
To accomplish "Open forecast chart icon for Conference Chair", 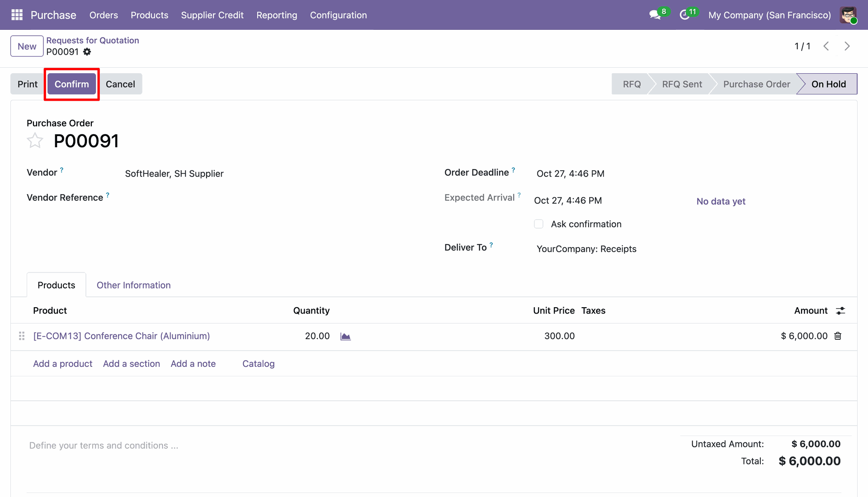I will pyautogui.click(x=345, y=336).
